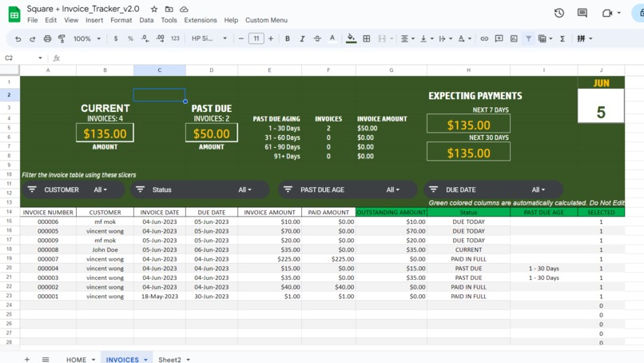
Task: Click the document title Square + Invoice_Tracker_v2.0
Action: click(83, 9)
